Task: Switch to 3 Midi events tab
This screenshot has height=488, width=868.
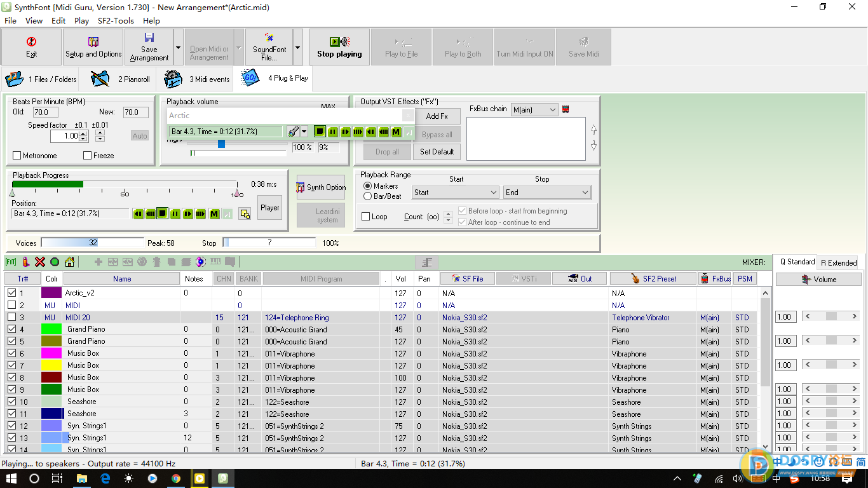Action: coord(196,79)
